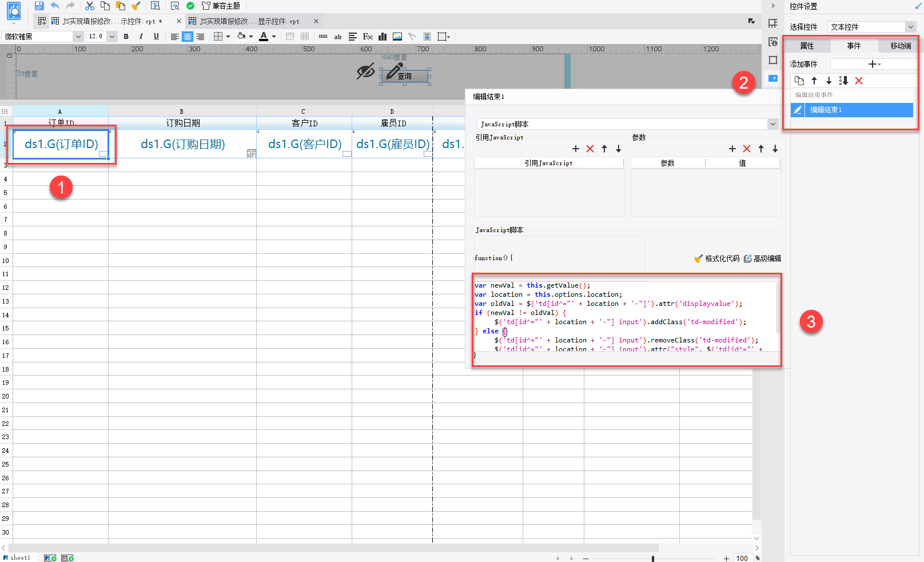Click 格式化代码 format code button

click(x=716, y=258)
